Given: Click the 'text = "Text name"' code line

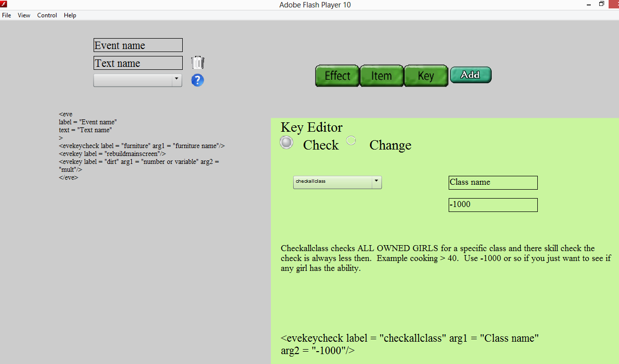Looking at the screenshot, I should tap(85, 130).
